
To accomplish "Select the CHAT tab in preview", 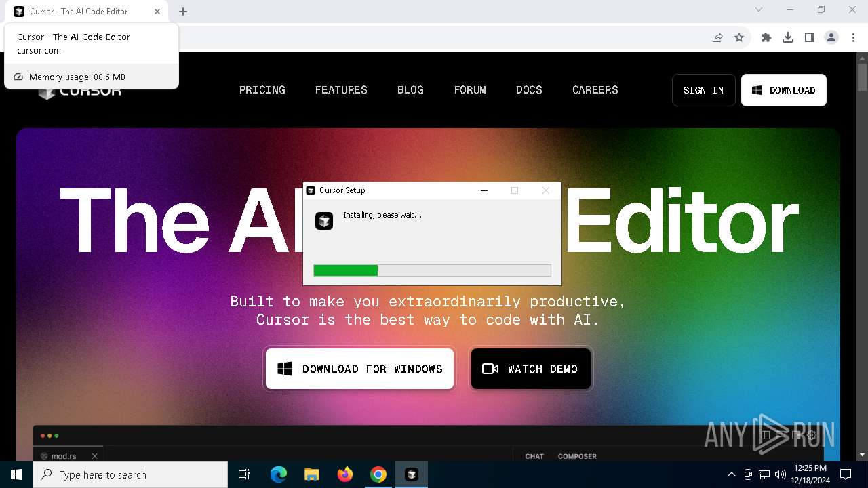I will 534,456.
